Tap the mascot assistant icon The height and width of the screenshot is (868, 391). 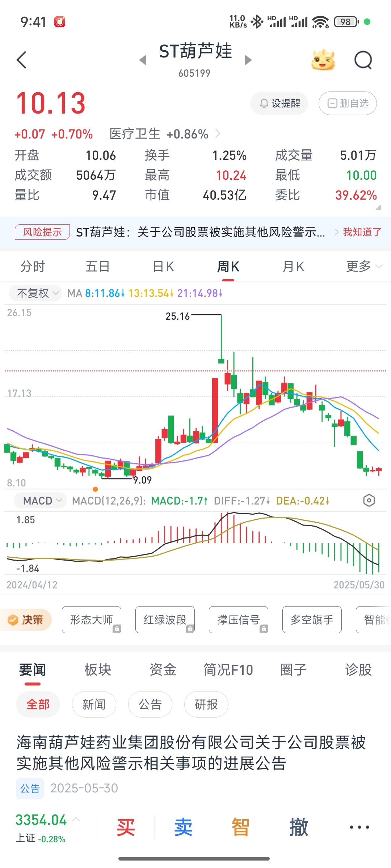[x=323, y=60]
